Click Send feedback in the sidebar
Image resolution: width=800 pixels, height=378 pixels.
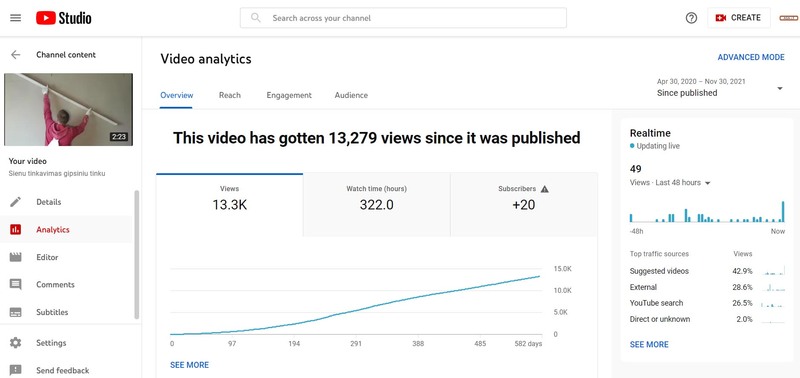(x=66, y=370)
